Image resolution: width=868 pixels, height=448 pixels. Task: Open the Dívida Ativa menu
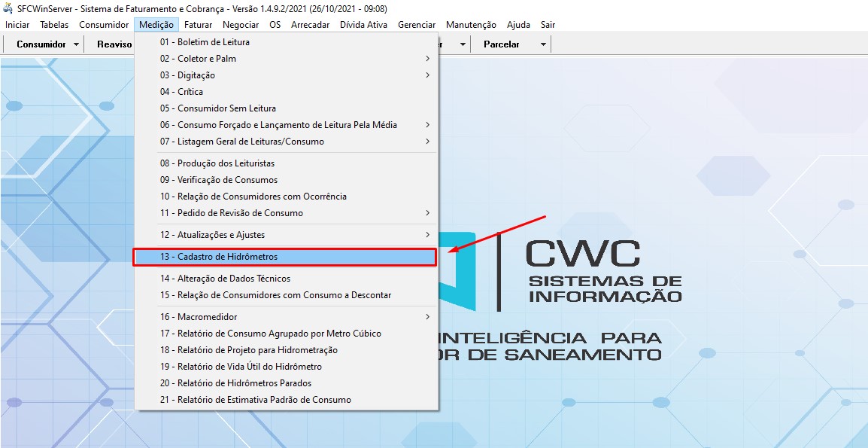pos(363,25)
